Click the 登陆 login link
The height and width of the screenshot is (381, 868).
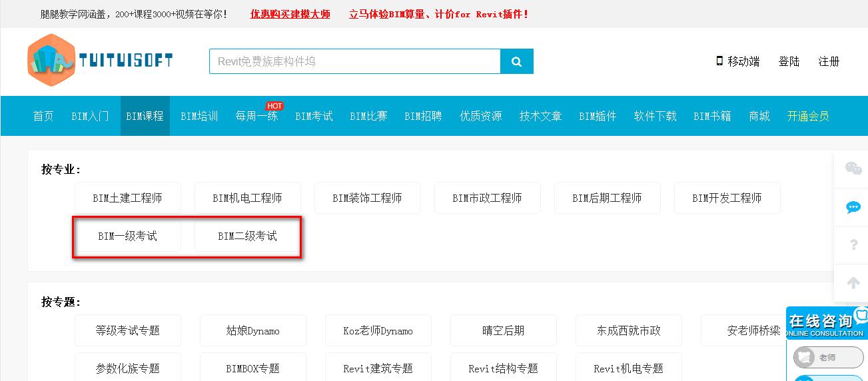click(x=789, y=61)
